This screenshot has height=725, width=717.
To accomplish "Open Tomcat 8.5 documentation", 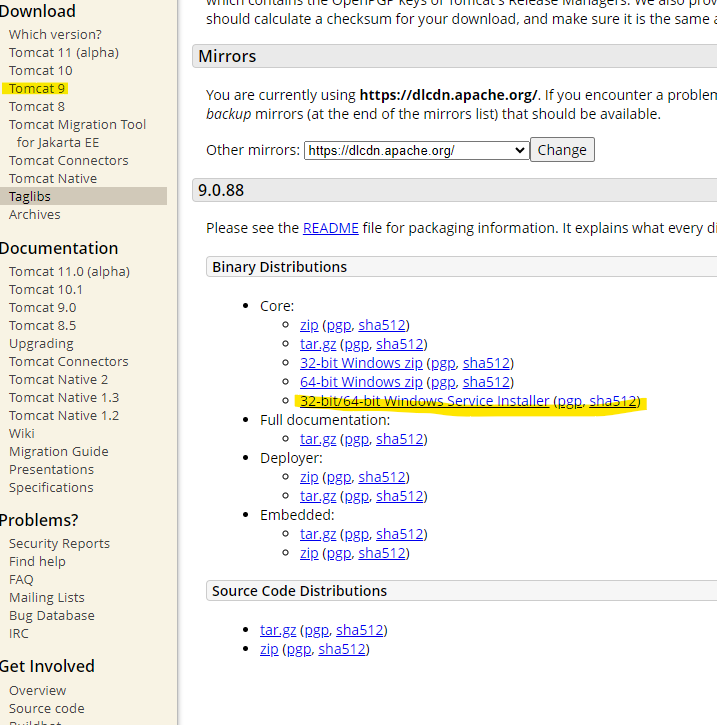I will point(43,326).
